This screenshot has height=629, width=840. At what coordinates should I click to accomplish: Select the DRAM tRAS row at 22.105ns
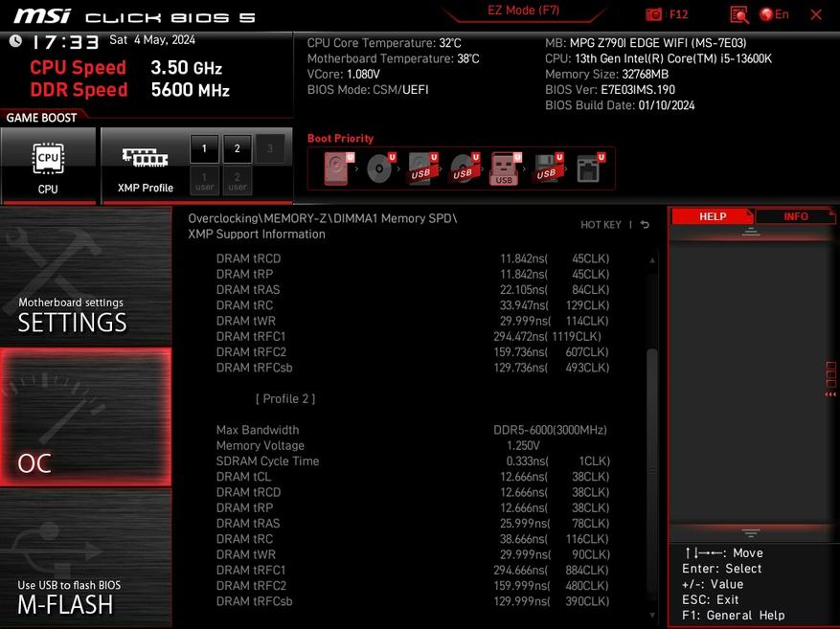(413, 289)
